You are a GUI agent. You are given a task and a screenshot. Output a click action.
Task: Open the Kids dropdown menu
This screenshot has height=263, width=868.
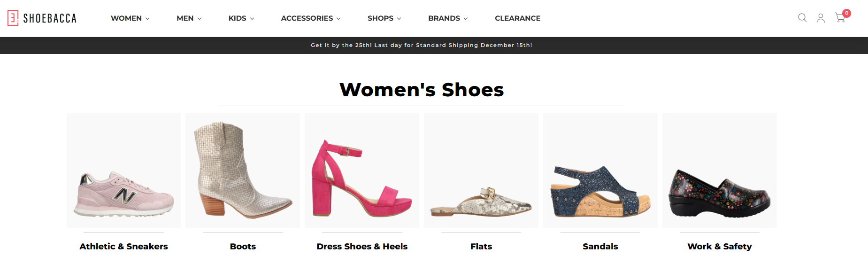pyautogui.click(x=241, y=18)
